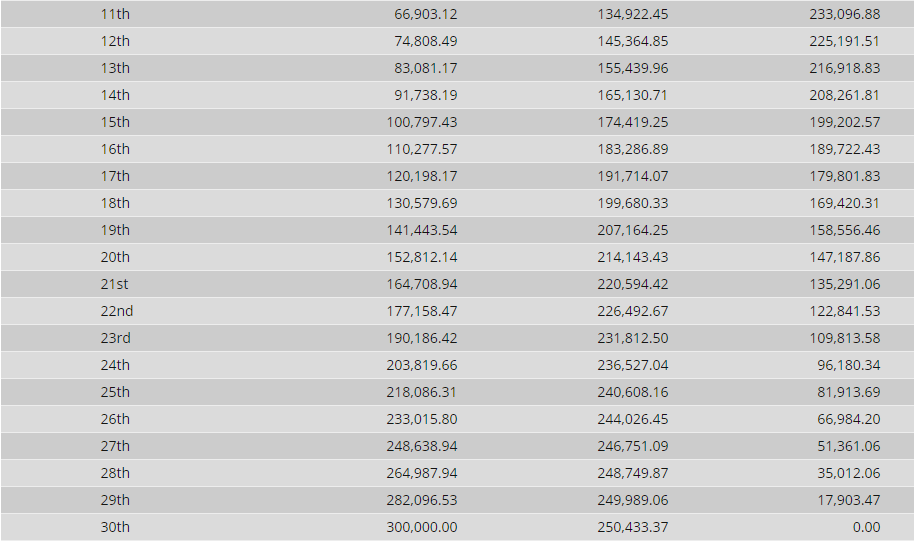Click value 174,419.25 in 15th row

tap(632, 122)
